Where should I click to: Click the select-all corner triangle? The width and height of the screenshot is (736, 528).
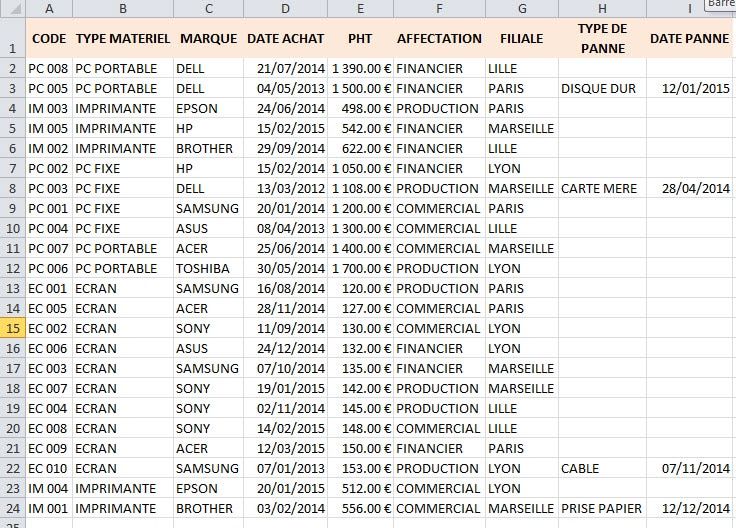pyautogui.click(x=13, y=8)
